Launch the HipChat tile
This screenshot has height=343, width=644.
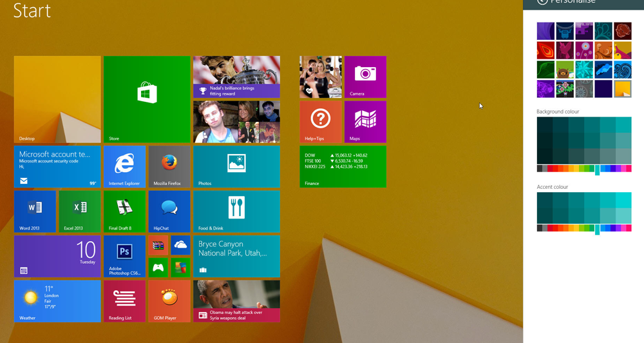click(x=169, y=211)
